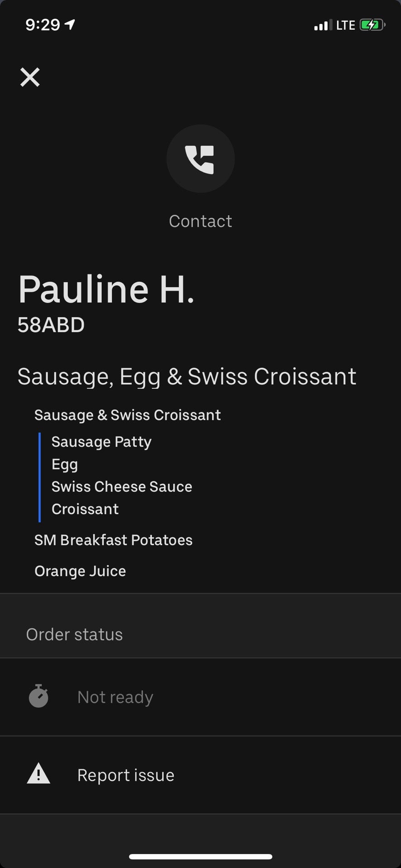Select Sausage & Swiss Croissant item

127,415
